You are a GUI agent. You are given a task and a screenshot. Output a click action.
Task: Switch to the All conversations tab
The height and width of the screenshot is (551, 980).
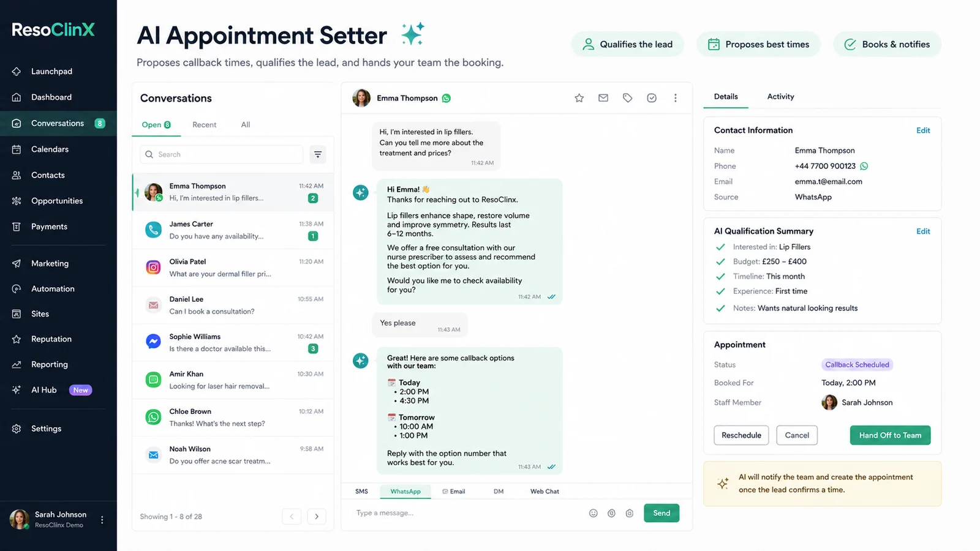tap(246, 125)
